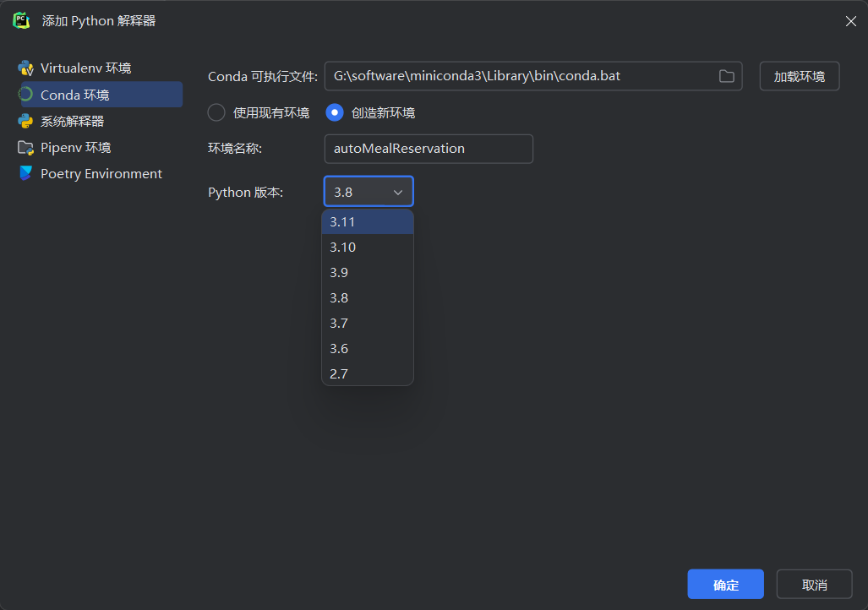Click the '添加 Python 解释器' title text
This screenshot has height=610, width=868.
[x=99, y=21]
